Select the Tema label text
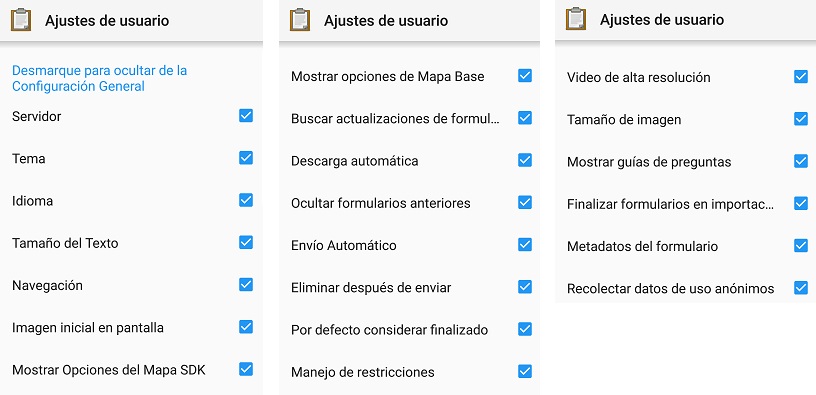 pyautogui.click(x=29, y=158)
